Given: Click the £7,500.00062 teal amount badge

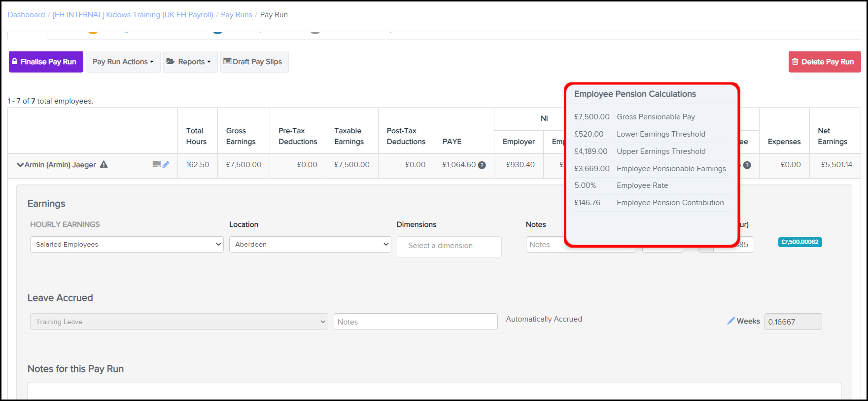Looking at the screenshot, I should [x=799, y=242].
